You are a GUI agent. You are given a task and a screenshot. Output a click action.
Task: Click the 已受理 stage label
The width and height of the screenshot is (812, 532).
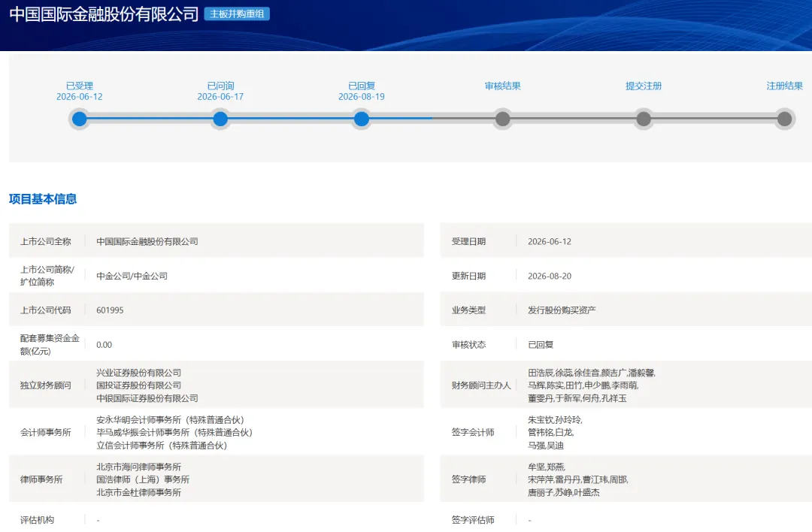79,86
